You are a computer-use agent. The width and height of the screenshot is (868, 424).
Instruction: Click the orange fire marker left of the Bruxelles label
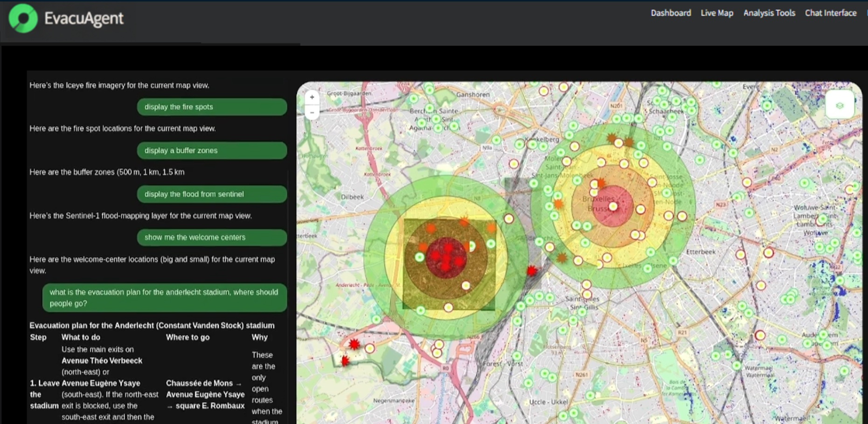558,204
